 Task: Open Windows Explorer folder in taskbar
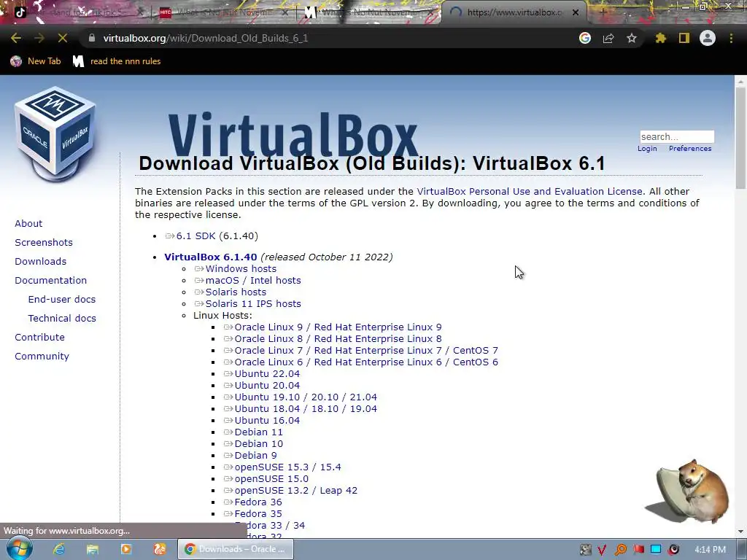click(93, 549)
